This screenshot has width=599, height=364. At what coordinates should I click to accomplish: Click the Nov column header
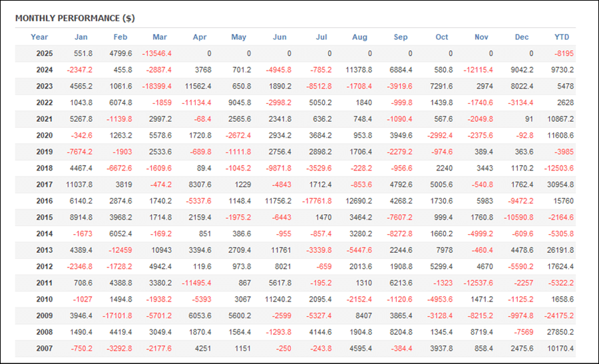pyautogui.click(x=481, y=37)
